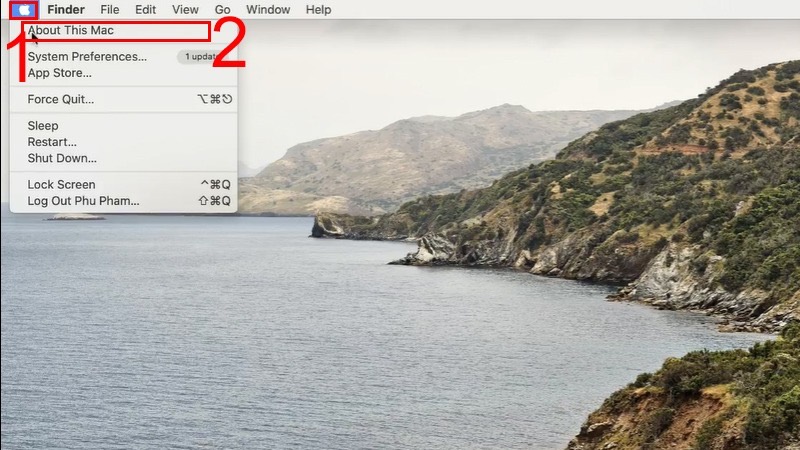Open the File menu
800x450 pixels.
[x=109, y=10]
